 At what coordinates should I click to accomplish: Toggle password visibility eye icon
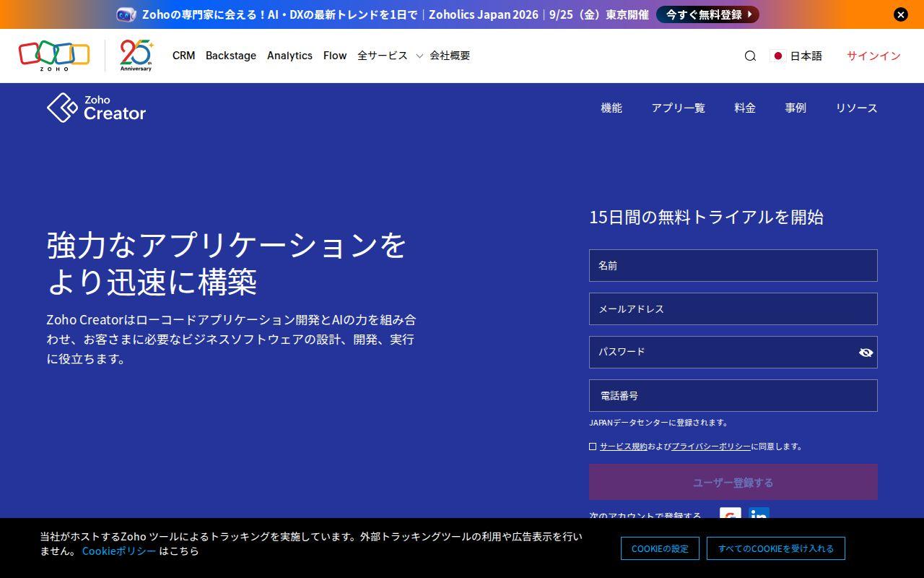click(x=866, y=353)
